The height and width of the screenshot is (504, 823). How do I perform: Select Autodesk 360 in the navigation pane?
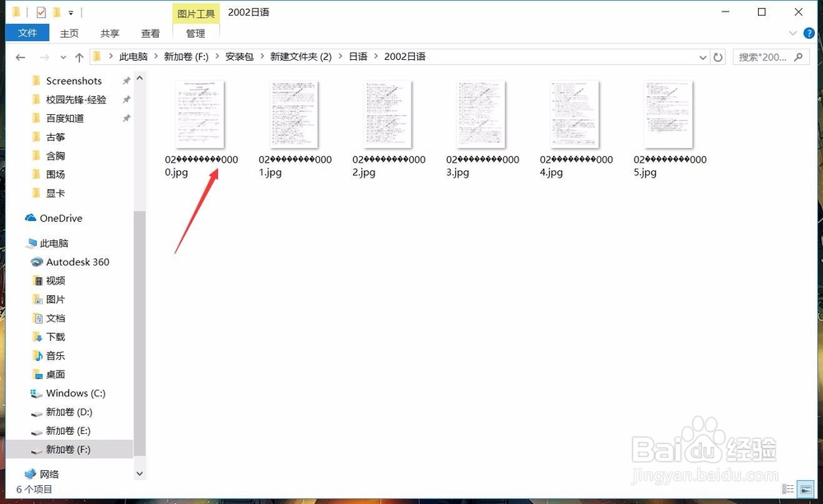pos(79,261)
